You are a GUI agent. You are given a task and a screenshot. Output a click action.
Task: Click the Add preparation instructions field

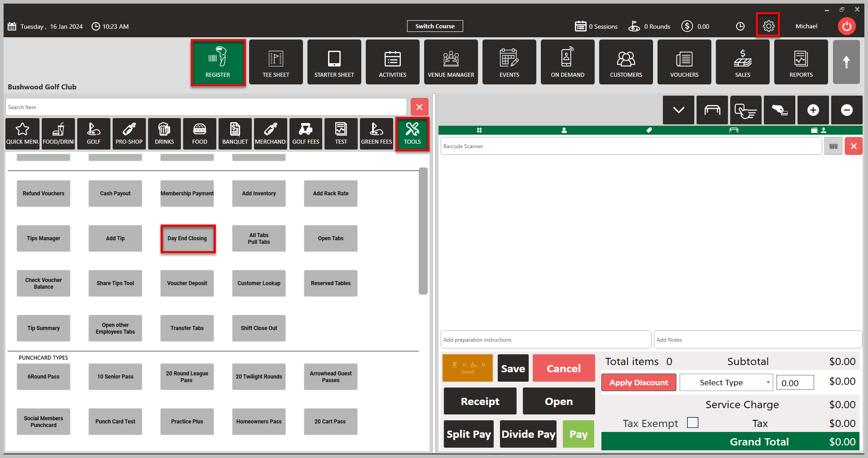tap(546, 339)
